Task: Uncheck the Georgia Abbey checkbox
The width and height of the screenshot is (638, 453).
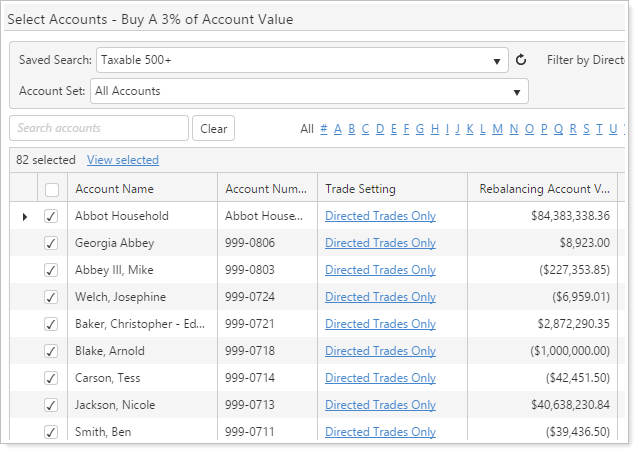Action: 52,243
